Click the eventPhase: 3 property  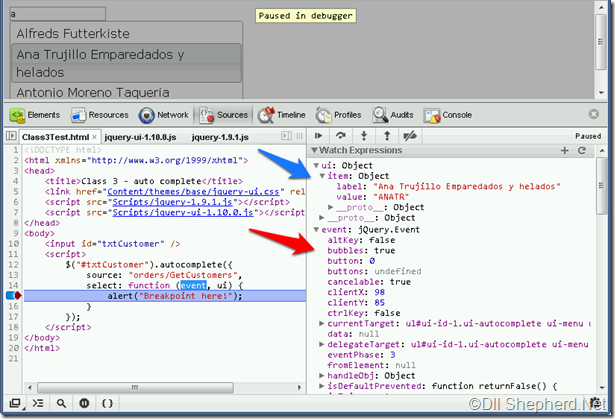tap(361, 355)
